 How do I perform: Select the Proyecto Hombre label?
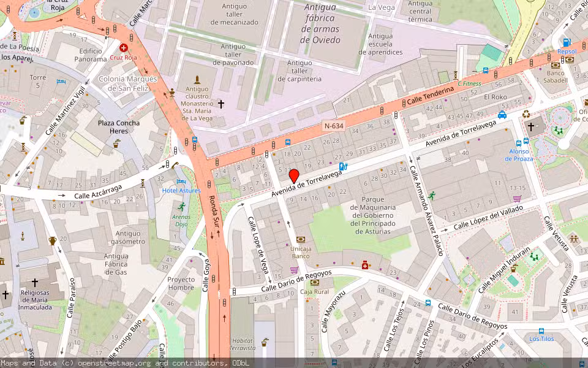coord(181,283)
